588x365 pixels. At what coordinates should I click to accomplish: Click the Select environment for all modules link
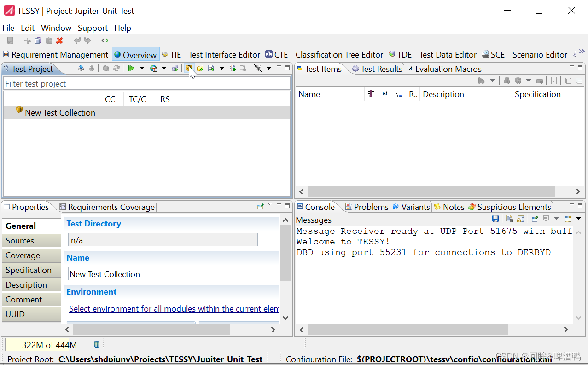174,308
